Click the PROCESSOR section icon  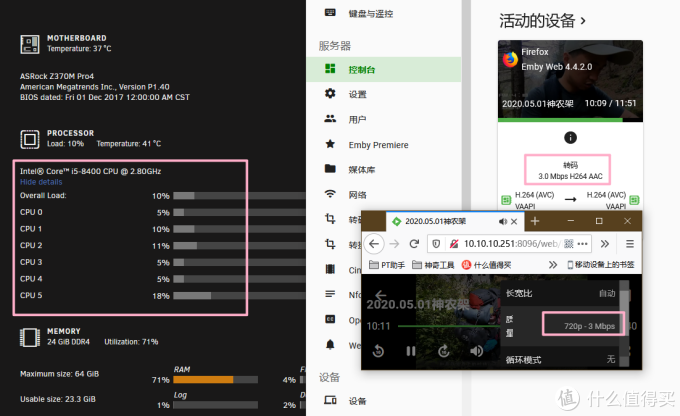[30, 139]
